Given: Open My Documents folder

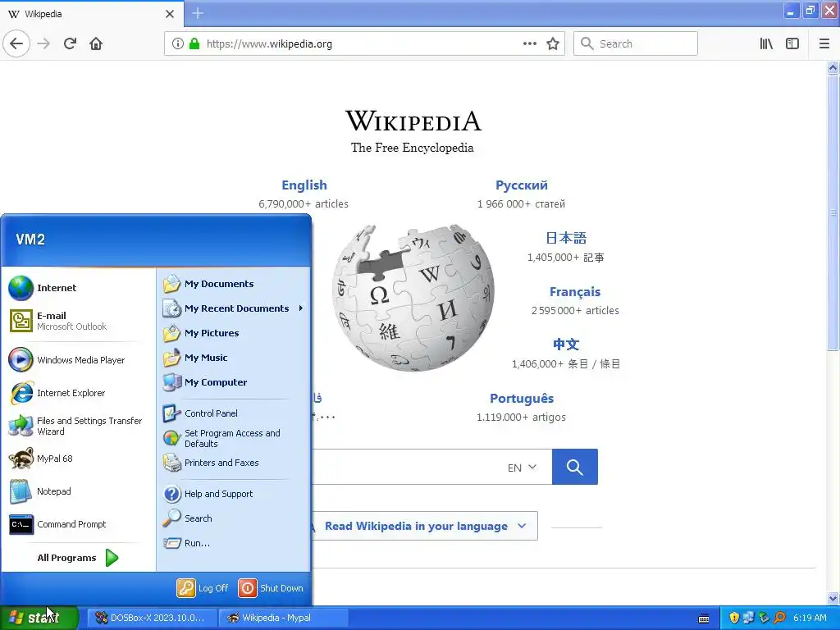Looking at the screenshot, I should 234,284.
